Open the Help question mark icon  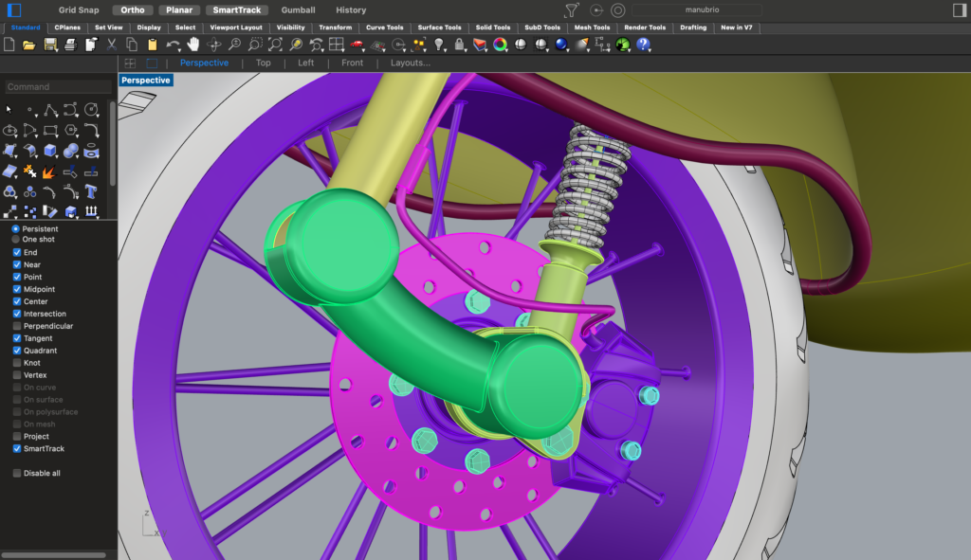click(644, 45)
